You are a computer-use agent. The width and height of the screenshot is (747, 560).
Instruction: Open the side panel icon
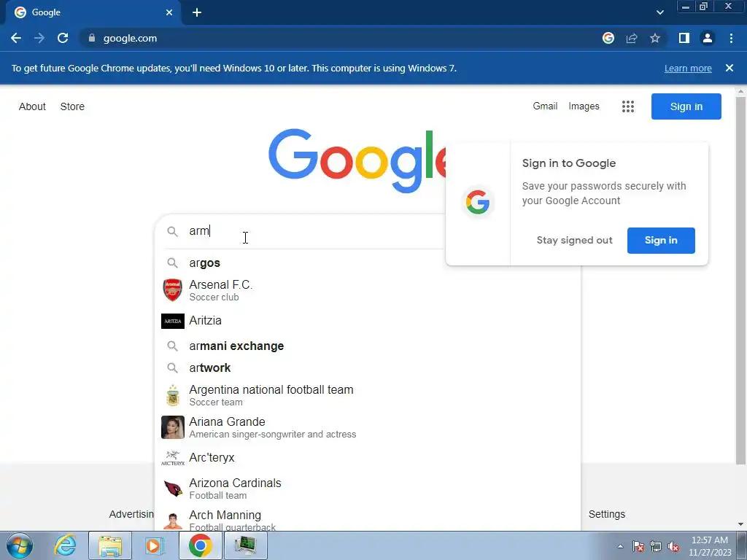pyautogui.click(x=684, y=38)
